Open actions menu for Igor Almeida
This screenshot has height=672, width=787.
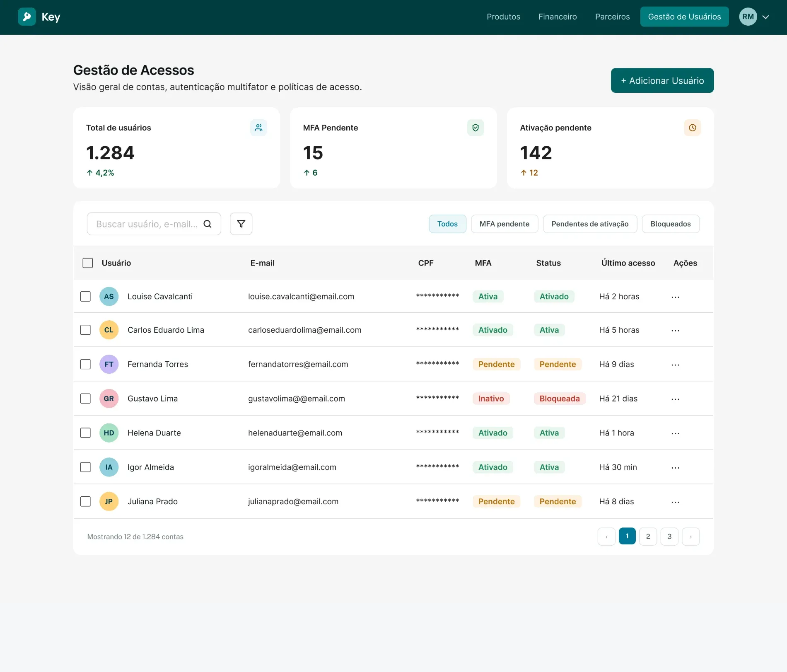click(x=675, y=468)
